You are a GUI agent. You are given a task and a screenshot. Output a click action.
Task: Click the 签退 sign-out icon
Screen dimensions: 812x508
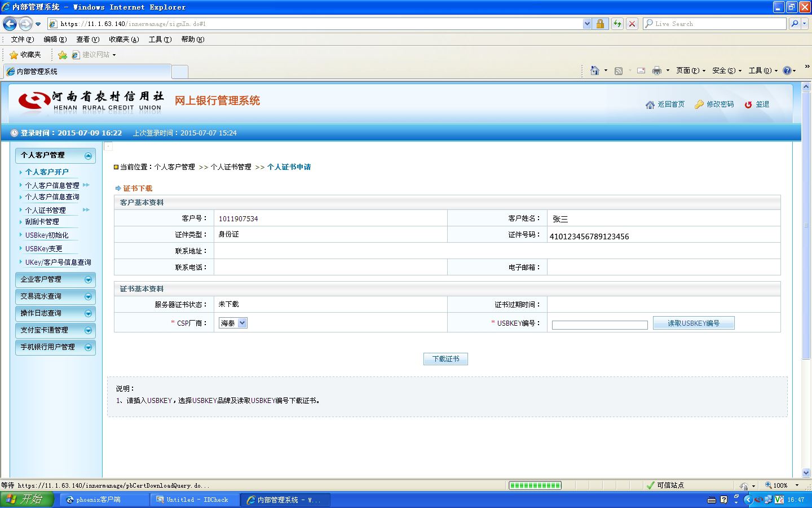pyautogui.click(x=748, y=104)
